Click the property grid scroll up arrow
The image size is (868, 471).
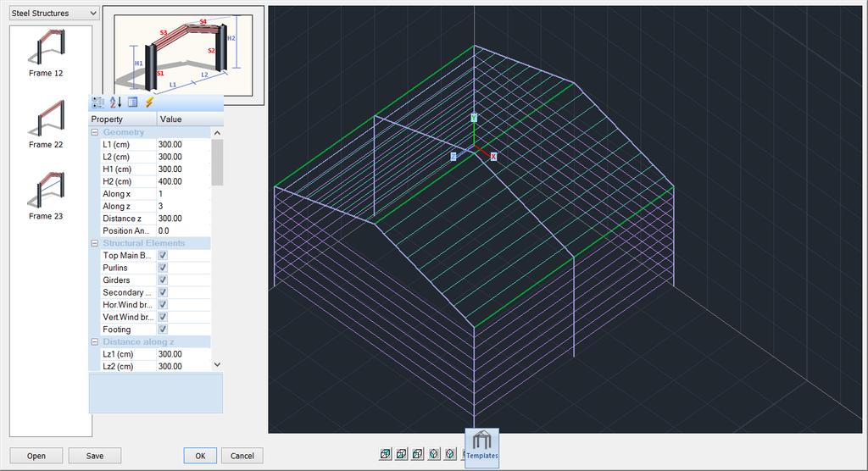pyautogui.click(x=217, y=133)
